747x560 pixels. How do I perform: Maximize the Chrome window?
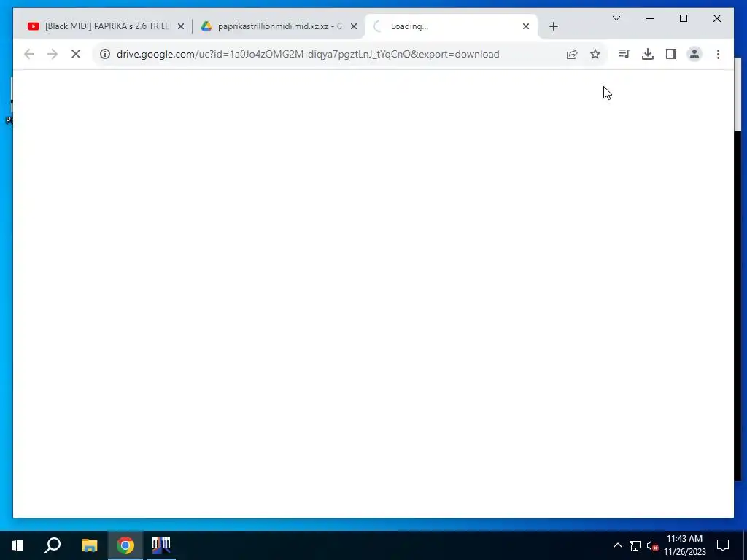click(x=683, y=18)
